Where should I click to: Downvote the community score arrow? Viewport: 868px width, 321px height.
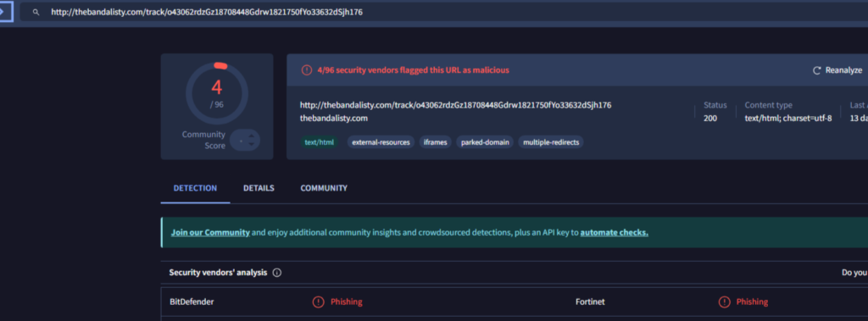251,145
